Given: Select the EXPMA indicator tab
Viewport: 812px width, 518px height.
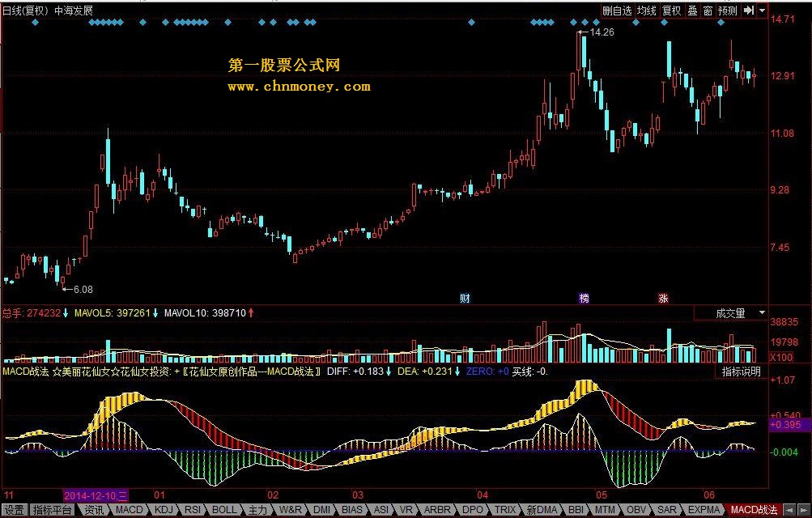Looking at the screenshot, I should click(x=704, y=510).
